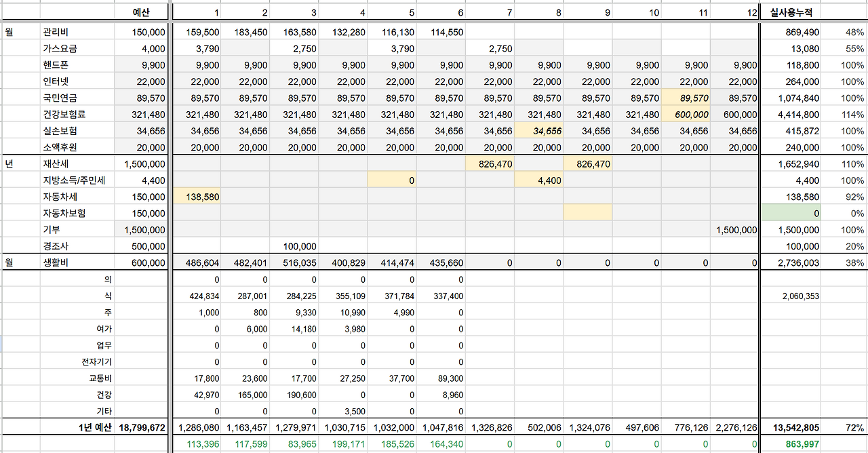Select the 100,000 경조사 cell in month 3
The image size is (868, 453).
click(x=294, y=246)
